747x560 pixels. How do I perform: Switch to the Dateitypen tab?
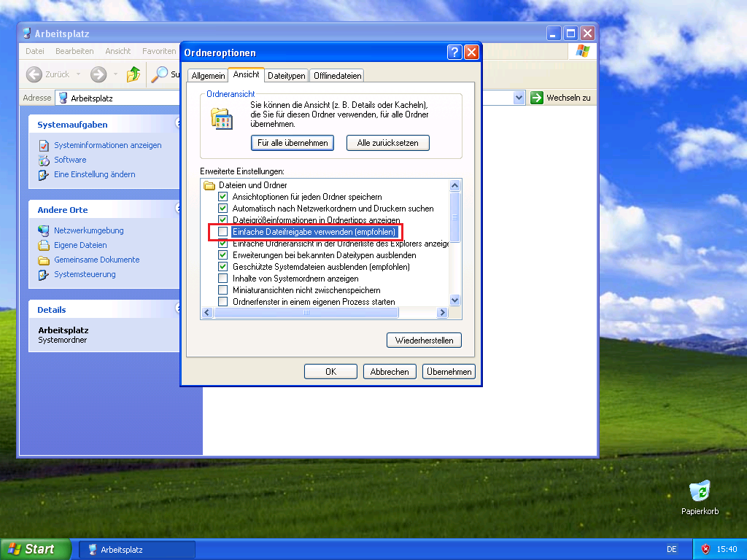click(x=286, y=76)
